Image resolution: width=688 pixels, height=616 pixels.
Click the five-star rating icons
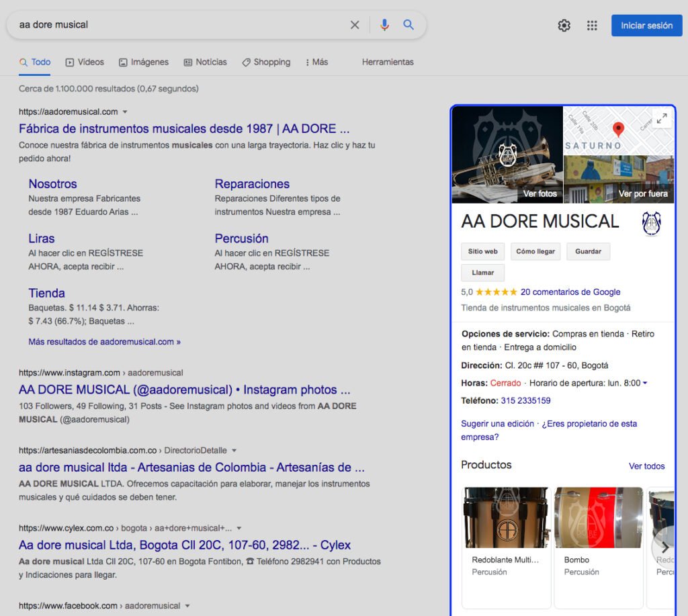(x=497, y=292)
